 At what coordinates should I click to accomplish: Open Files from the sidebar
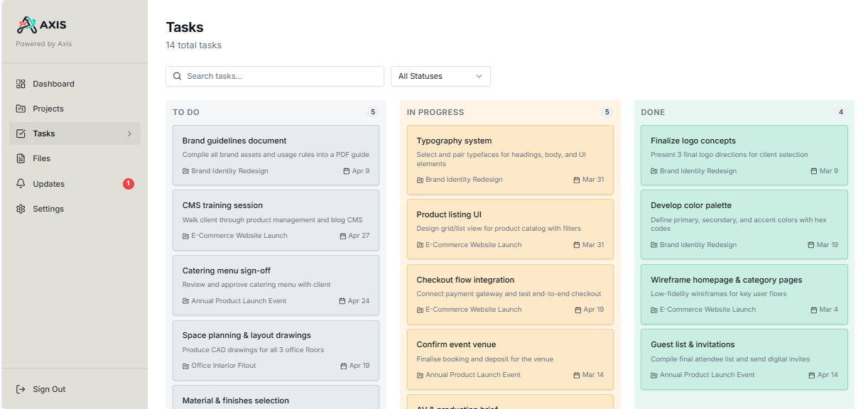[75, 158]
